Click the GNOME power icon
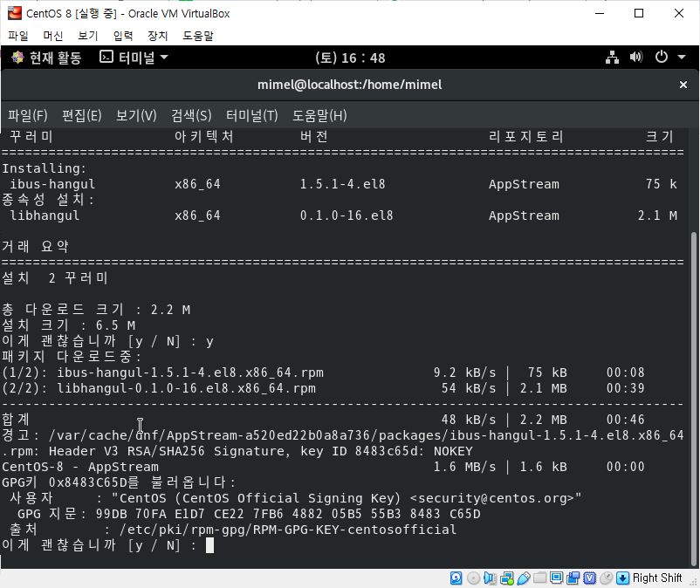Screen dimensions: 700x588 pyautogui.click(x=662, y=57)
